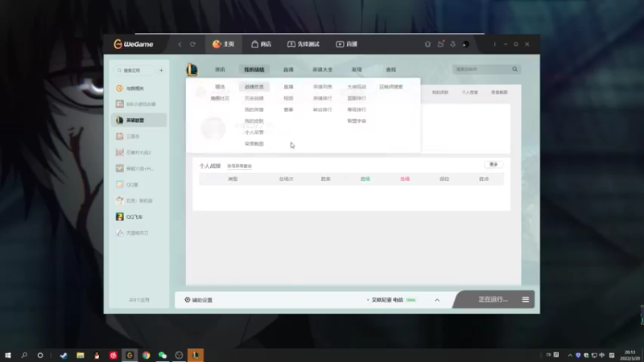Select 个人荣誉 in the dropdown menu

[x=254, y=133]
